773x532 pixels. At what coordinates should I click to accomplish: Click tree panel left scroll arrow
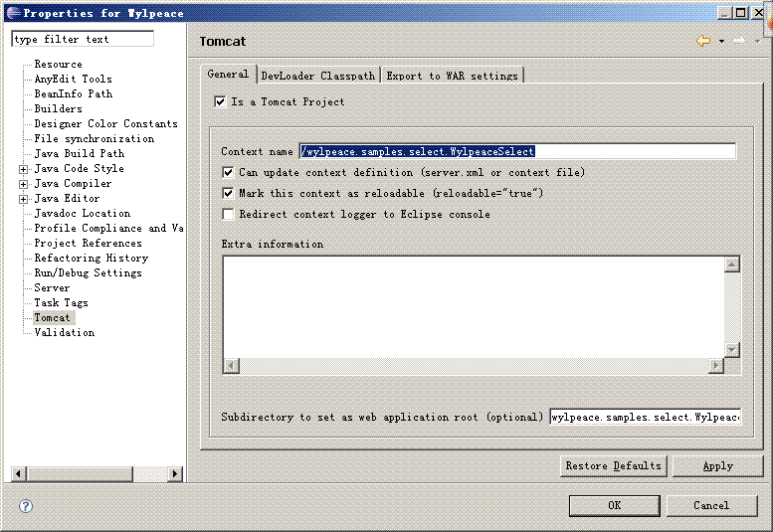coord(18,474)
